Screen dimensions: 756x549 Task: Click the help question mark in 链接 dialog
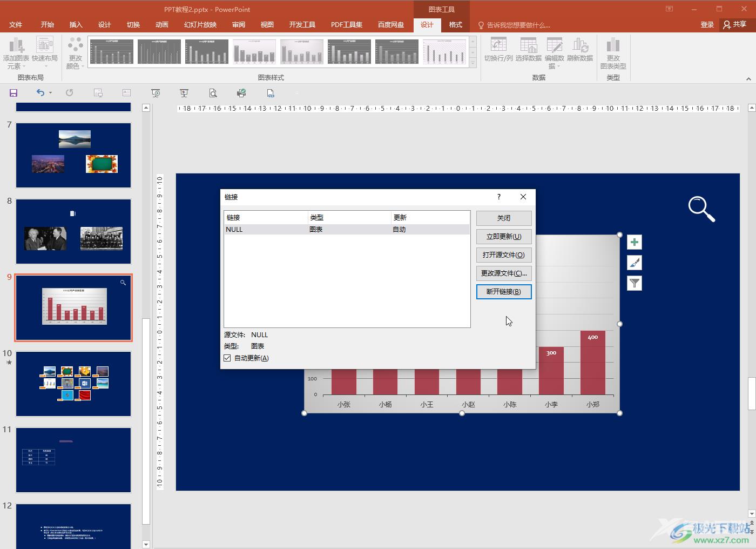click(499, 197)
